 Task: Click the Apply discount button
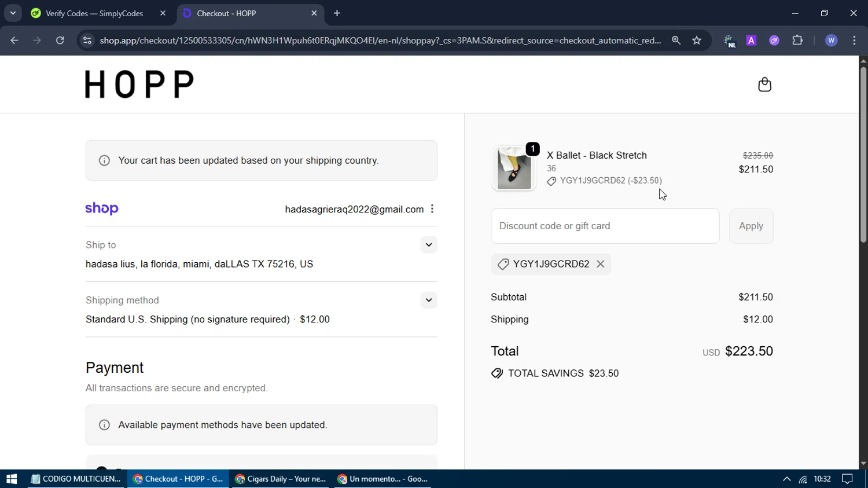tap(751, 226)
